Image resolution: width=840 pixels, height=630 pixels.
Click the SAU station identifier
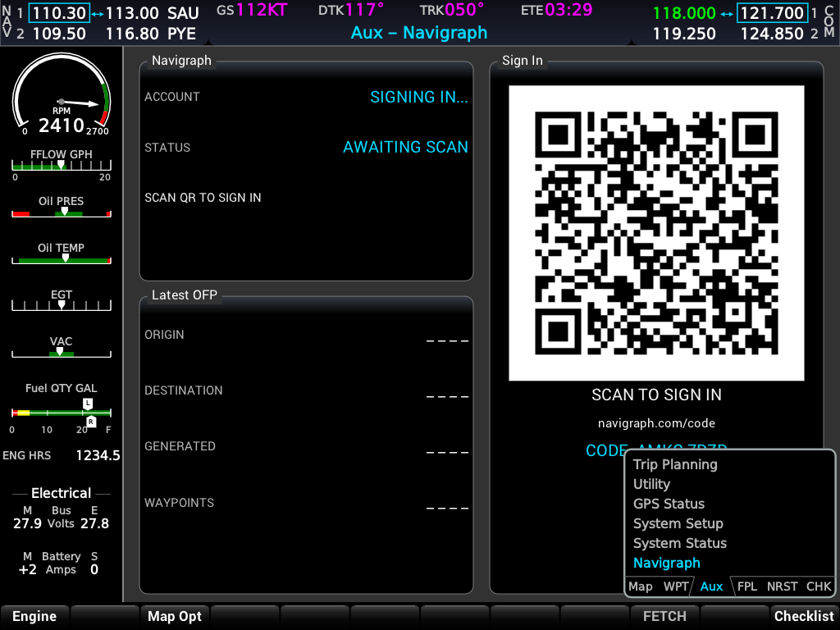click(183, 13)
